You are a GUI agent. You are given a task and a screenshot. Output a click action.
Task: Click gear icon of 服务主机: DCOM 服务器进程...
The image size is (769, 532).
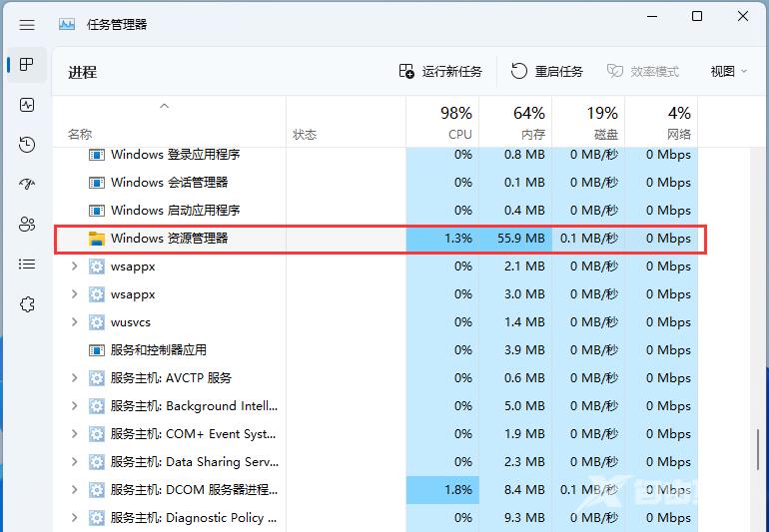[x=97, y=490]
